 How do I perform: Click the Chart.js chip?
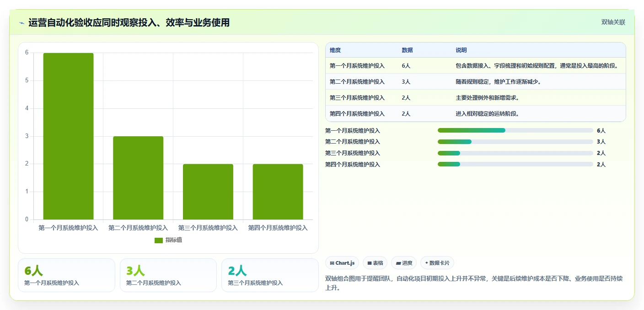(x=343, y=263)
